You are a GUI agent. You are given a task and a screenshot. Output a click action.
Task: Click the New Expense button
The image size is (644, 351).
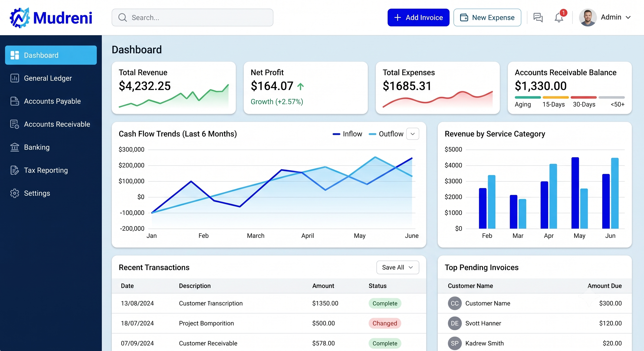tap(487, 18)
